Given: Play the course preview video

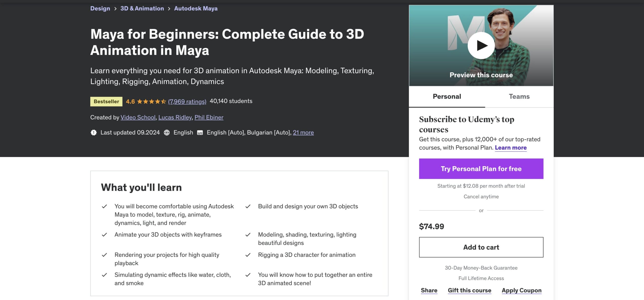Looking at the screenshot, I should 481,45.
